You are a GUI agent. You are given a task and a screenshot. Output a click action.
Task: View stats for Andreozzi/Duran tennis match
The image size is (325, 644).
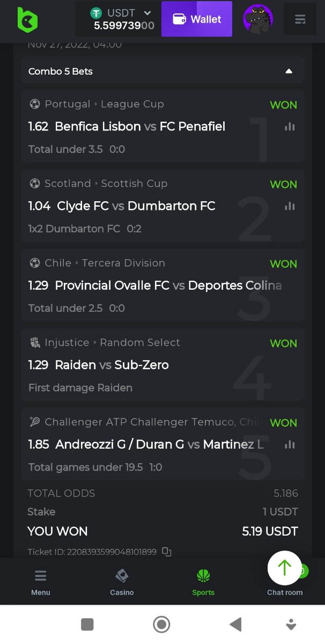[x=290, y=444]
